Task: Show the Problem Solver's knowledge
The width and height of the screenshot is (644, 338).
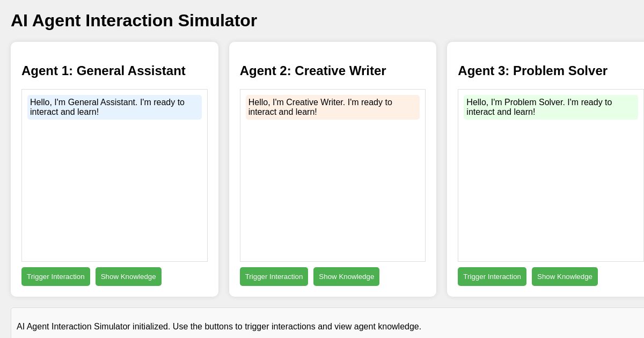Action: click(565, 276)
